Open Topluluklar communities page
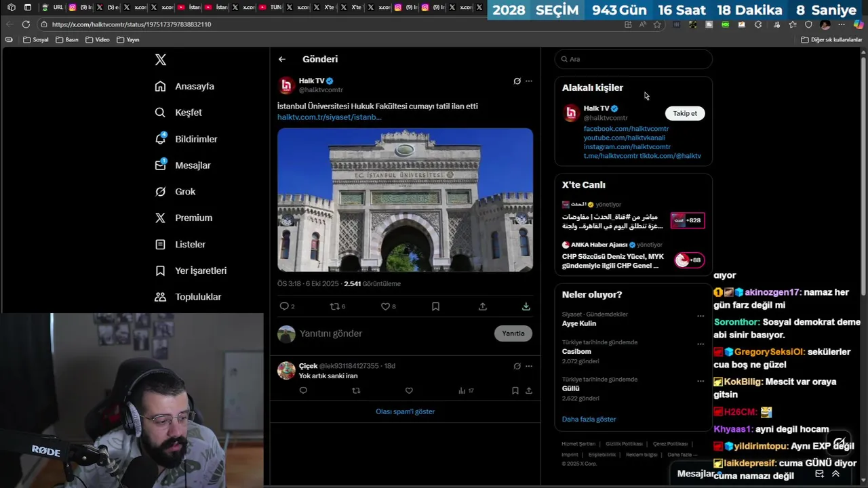 pyautogui.click(x=188, y=297)
